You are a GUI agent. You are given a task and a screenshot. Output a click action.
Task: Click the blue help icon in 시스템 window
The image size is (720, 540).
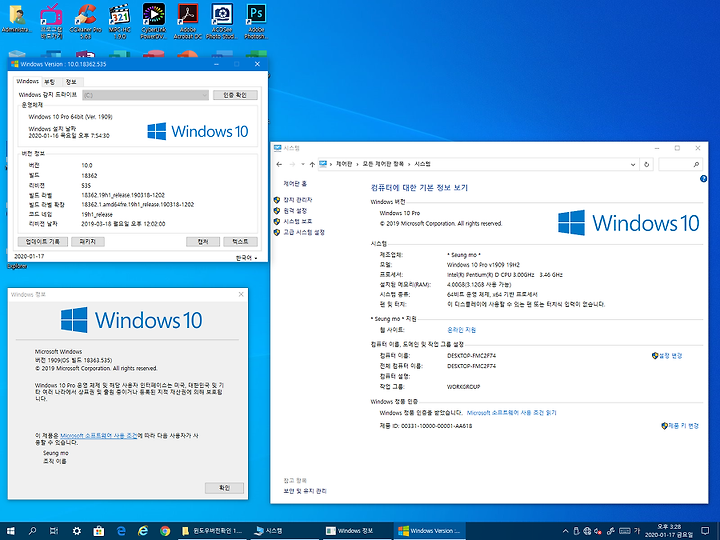click(703, 179)
